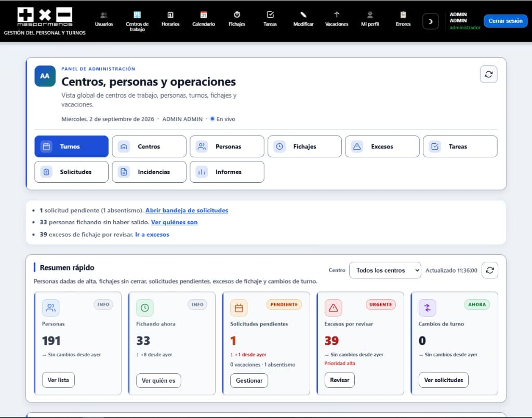Click the Gestionar button

(249, 381)
